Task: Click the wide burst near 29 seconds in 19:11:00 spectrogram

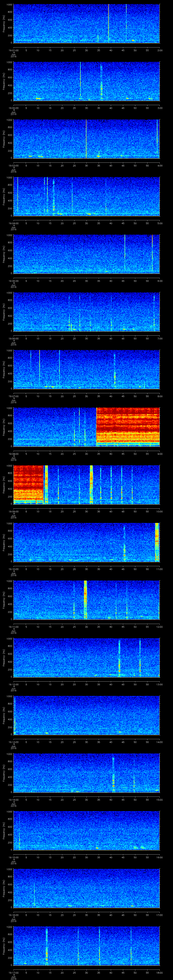Action: pos(85,600)
